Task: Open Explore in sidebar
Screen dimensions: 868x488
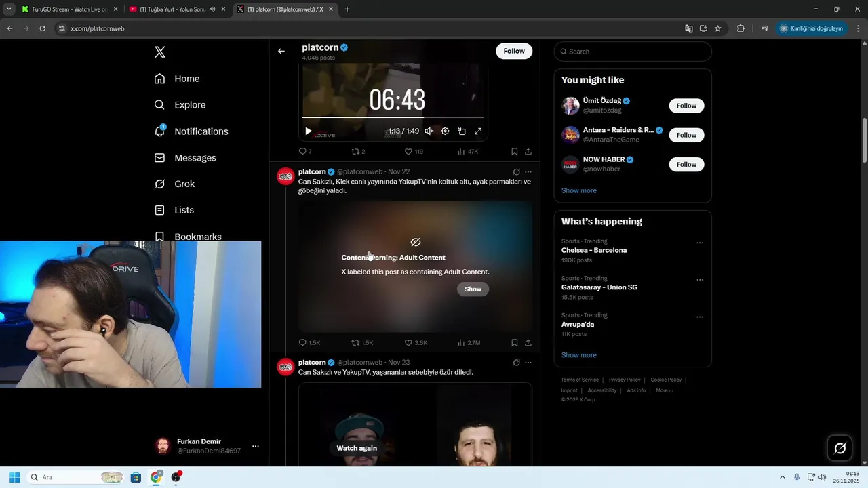Action: coord(180,105)
